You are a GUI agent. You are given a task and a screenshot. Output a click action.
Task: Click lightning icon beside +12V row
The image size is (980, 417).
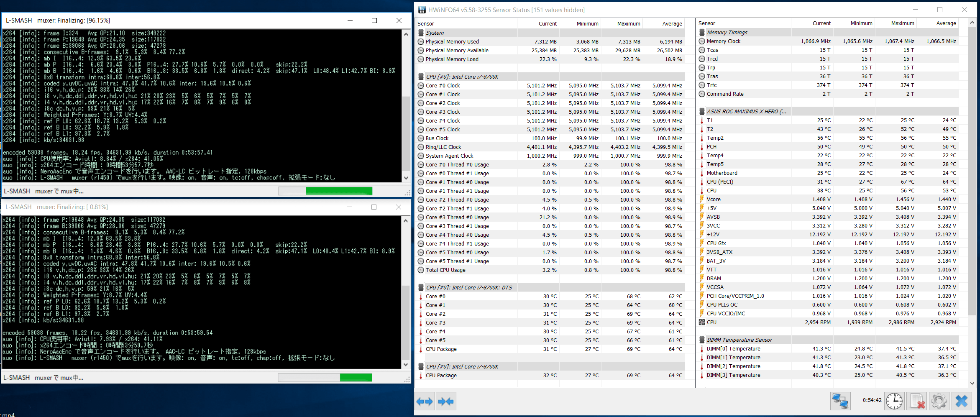[702, 234]
